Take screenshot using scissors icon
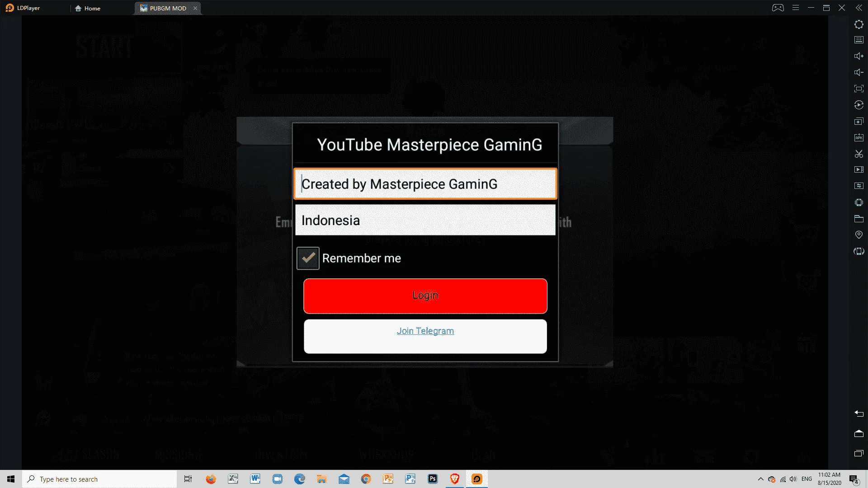Screen dimensions: 868x488 (859, 154)
